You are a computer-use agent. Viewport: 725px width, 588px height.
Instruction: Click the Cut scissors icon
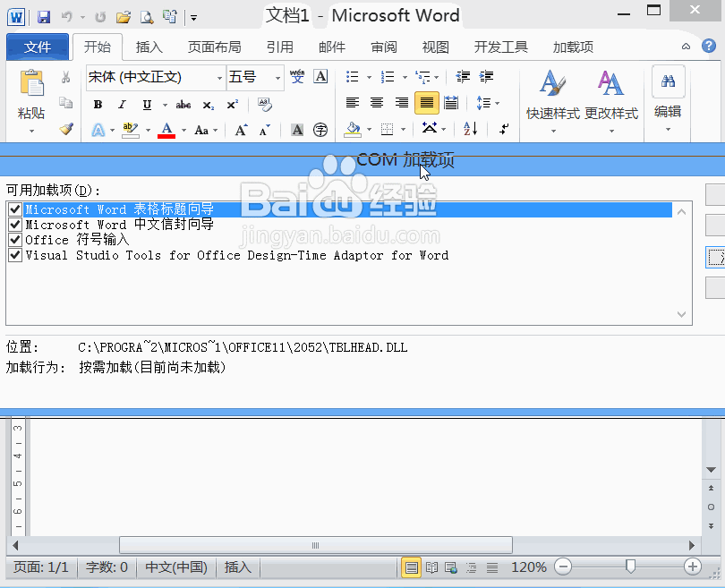[x=65, y=77]
